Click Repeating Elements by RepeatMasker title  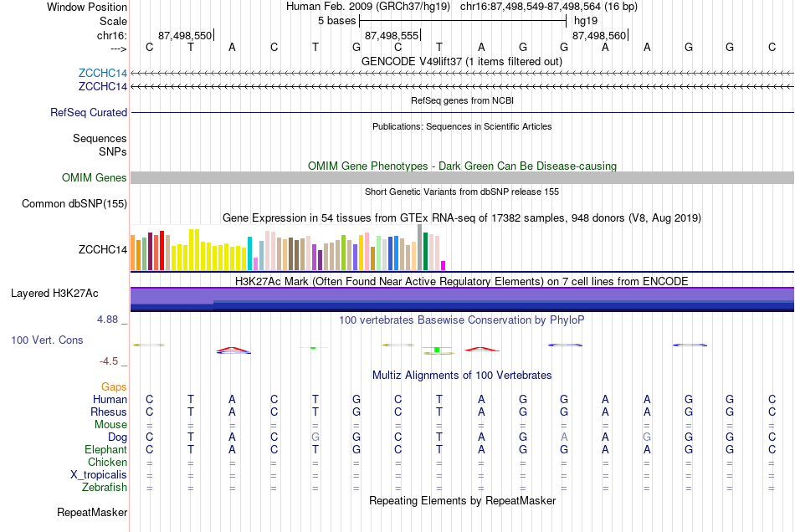pyautogui.click(x=463, y=500)
